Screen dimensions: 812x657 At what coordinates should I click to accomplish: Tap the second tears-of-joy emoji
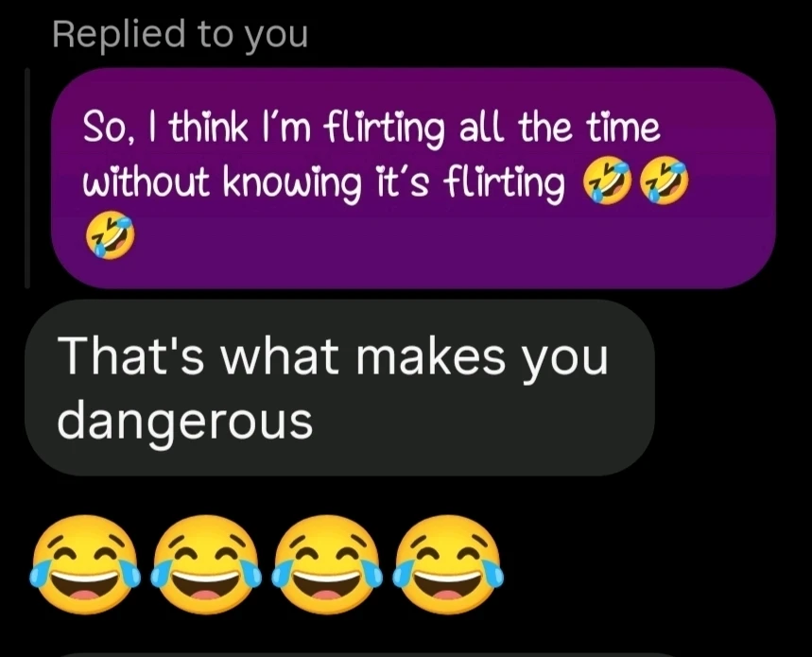pos(205,565)
